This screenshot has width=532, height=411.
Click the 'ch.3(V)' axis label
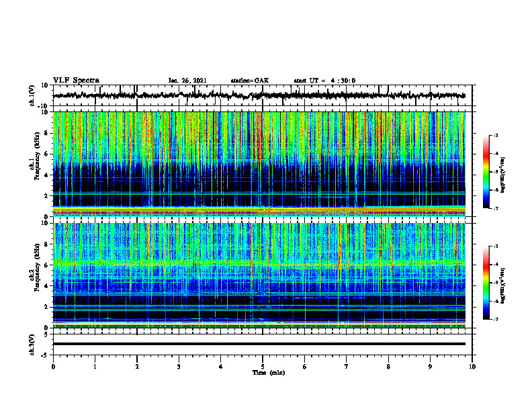click(32, 345)
